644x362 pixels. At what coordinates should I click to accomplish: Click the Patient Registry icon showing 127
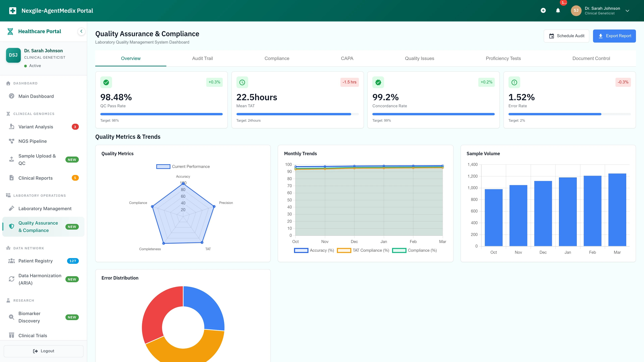12,261
